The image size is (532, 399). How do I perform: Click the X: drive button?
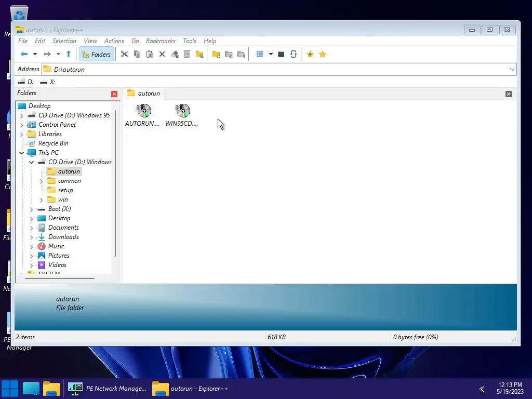click(x=47, y=82)
